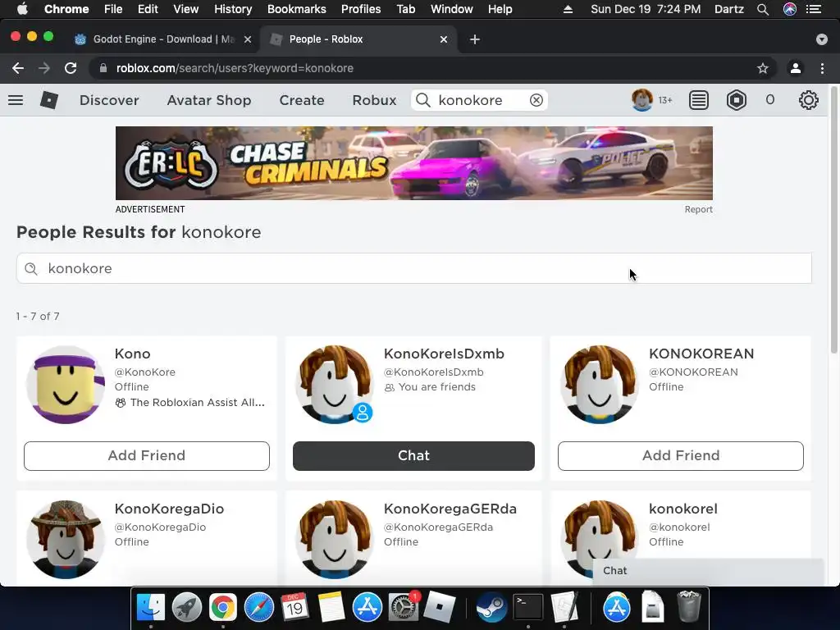840x630 pixels.
Task: Click the page vertical scrollbar
Action: 833,220
